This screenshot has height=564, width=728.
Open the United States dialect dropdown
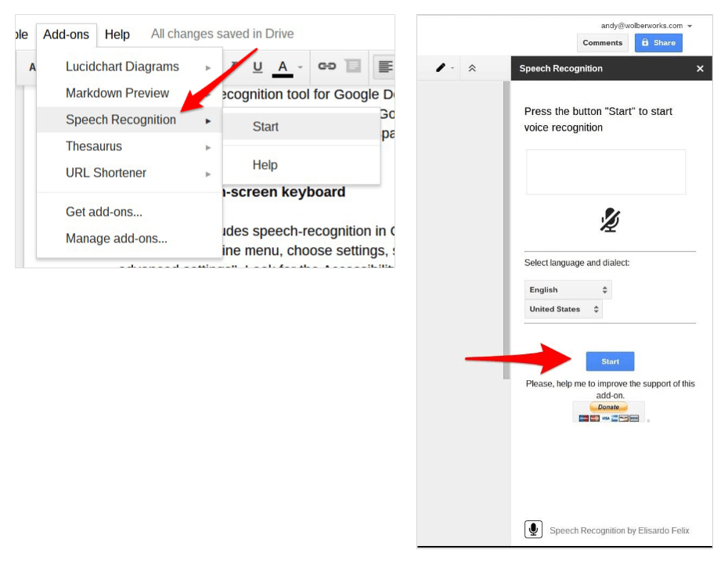pyautogui.click(x=564, y=309)
